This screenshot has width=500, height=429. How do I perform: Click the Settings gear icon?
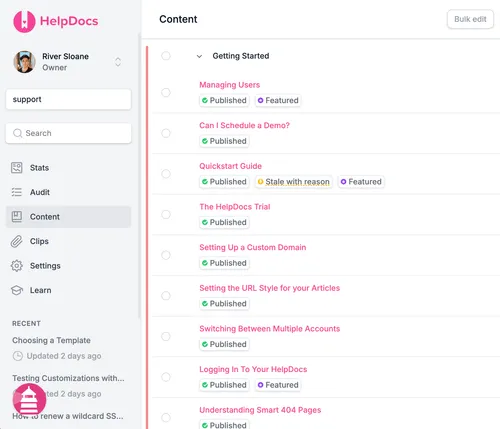pos(17,266)
